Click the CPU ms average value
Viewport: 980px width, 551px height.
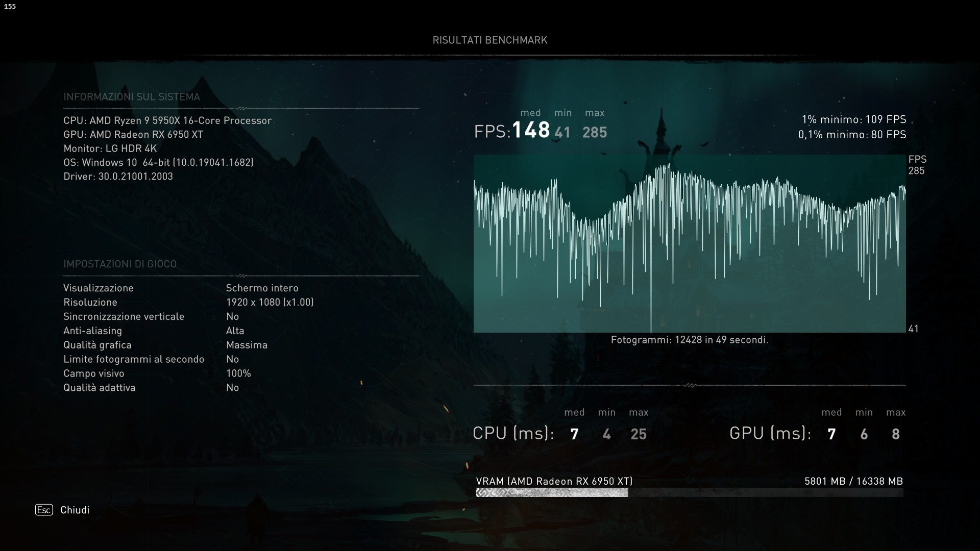(574, 434)
